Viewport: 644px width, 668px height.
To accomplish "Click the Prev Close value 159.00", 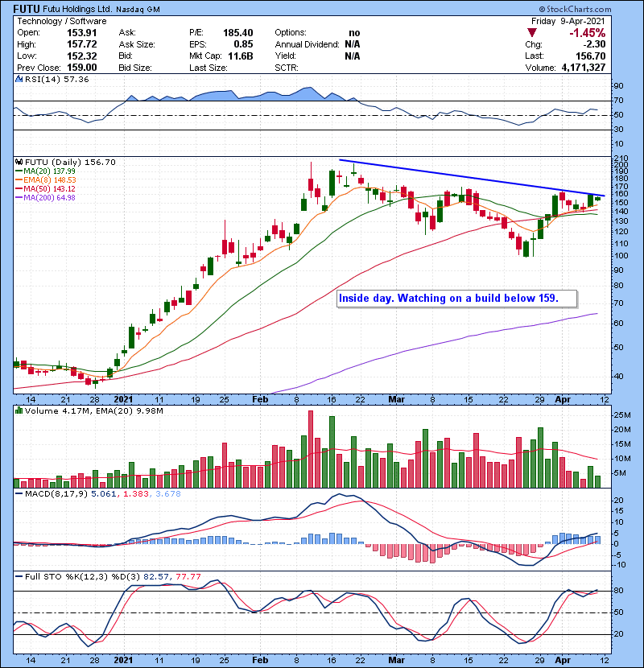I will (x=82, y=68).
